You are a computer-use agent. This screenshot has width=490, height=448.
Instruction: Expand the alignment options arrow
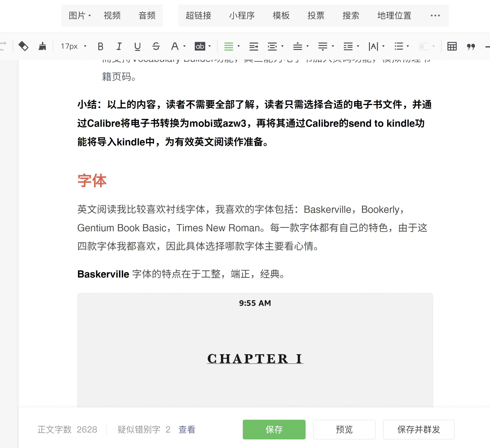point(238,46)
